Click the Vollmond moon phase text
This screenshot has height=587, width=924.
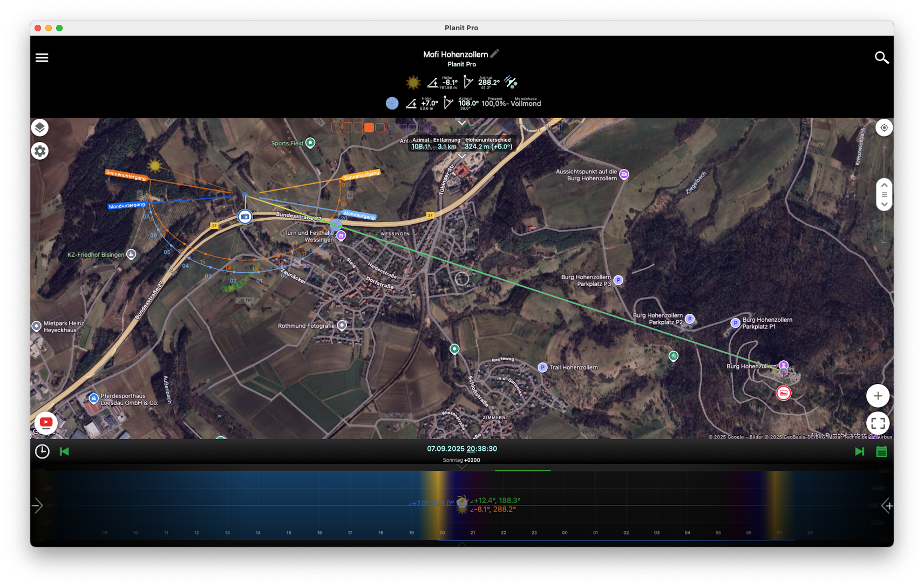(526, 104)
